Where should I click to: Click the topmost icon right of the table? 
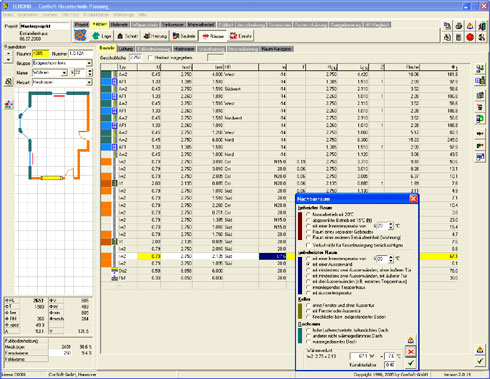480,69
